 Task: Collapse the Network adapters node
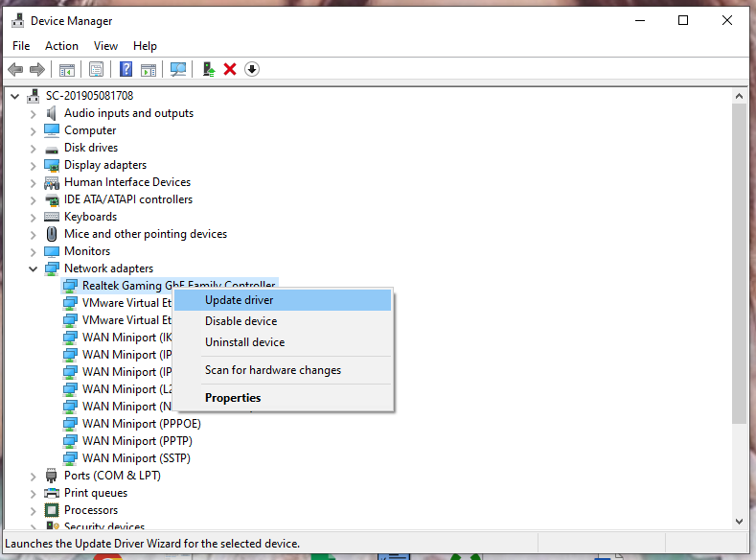pyautogui.click(x=33, y=269)
